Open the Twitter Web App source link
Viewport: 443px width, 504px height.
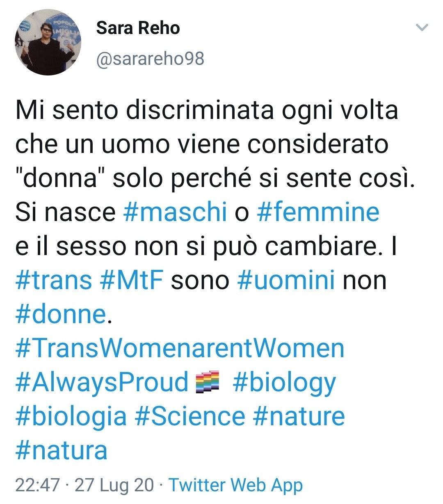coord(235,485)
